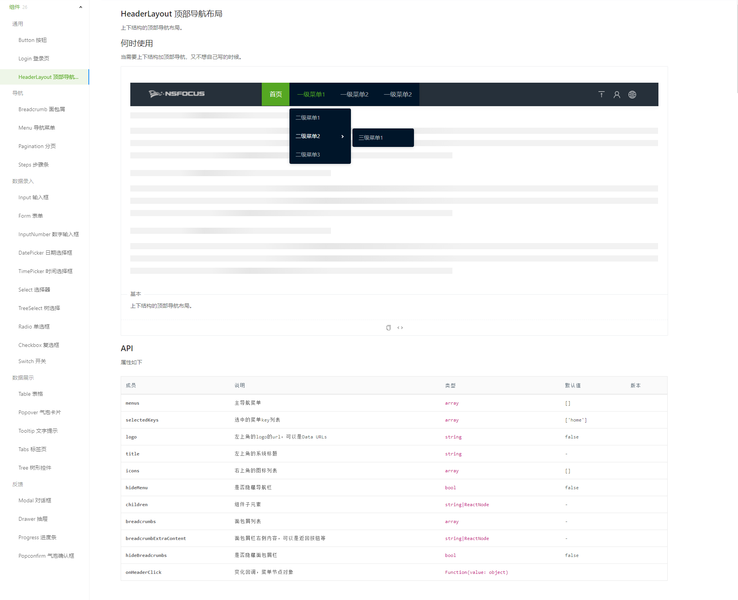Go to Breadcrumb 面包屑 page
This screenshot has width=738, height=600.
[x=44, y=109]
